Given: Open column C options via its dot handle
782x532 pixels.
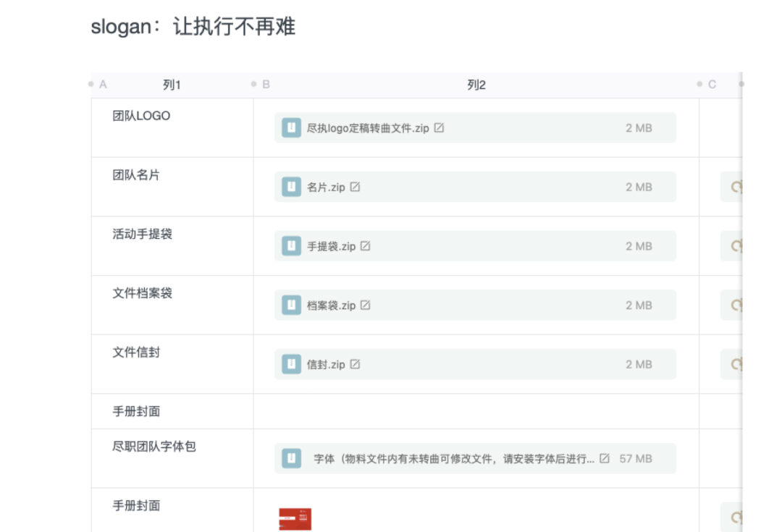Looking at the screenshot, I should tap(698, 83).
